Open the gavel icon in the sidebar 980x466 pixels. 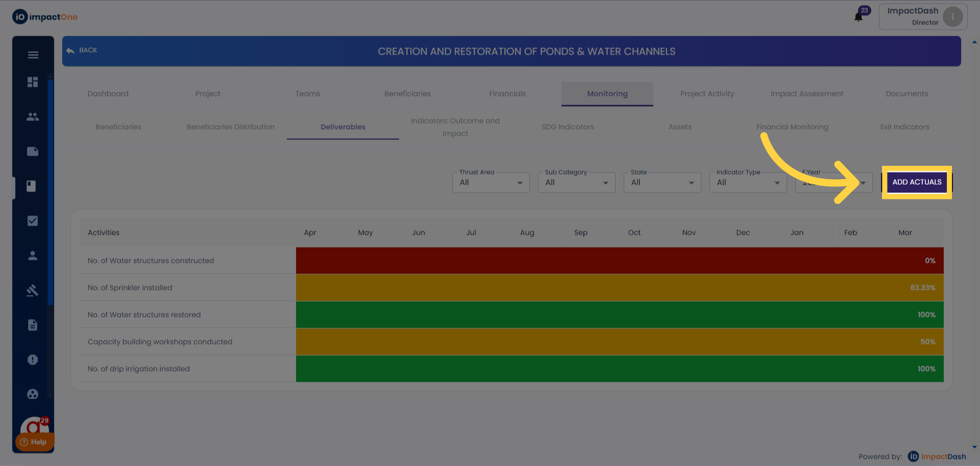(x=33, y=290)
